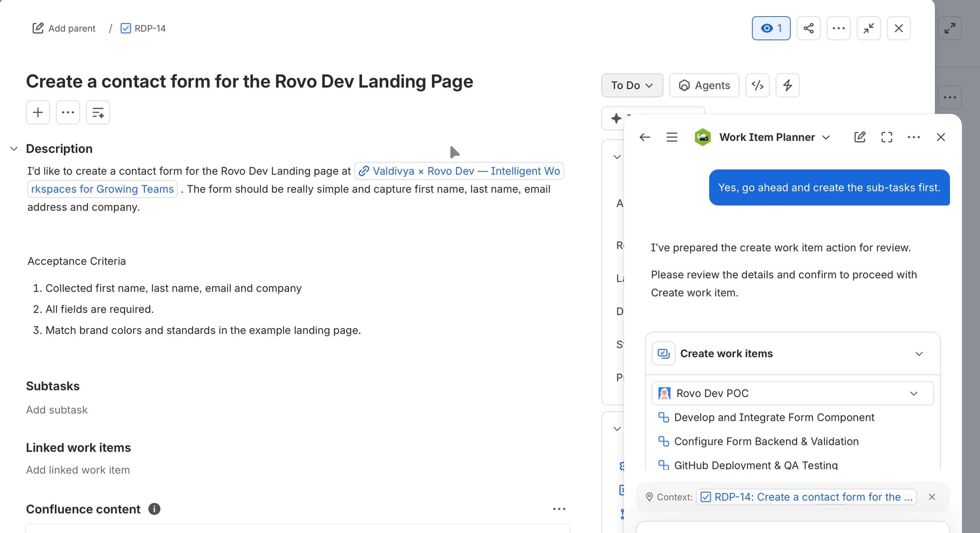Open chat panel more options ellipsis
Viewport: 980px width, 533px height.
(914, 137)
